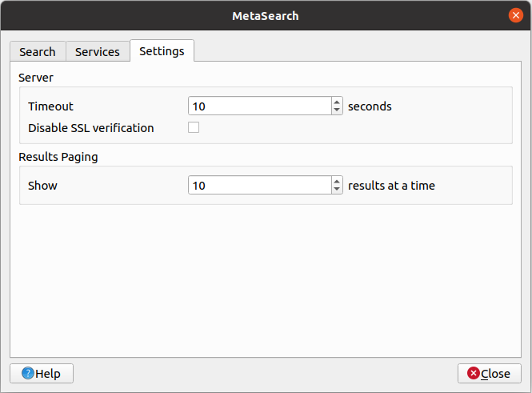Click the Timeout label
This screenshot has height=393, width=532.
pyautogui.click(x=50, y=106)
